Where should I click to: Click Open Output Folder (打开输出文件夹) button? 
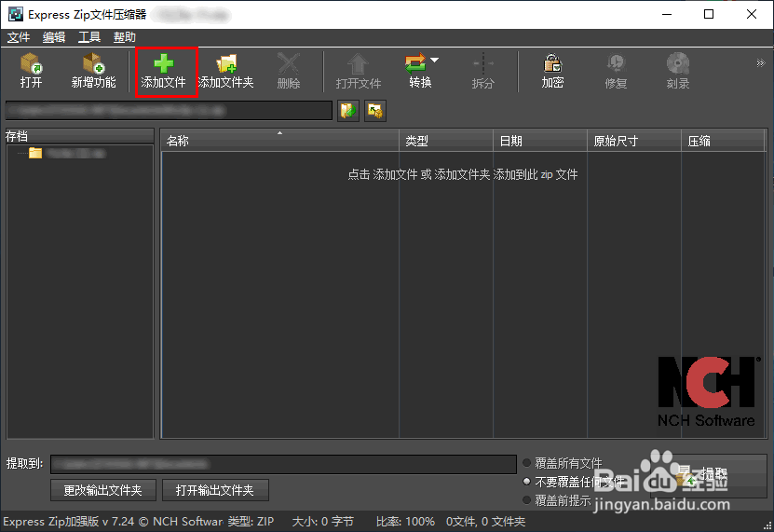pyautogui.click(x=215, y=490)
